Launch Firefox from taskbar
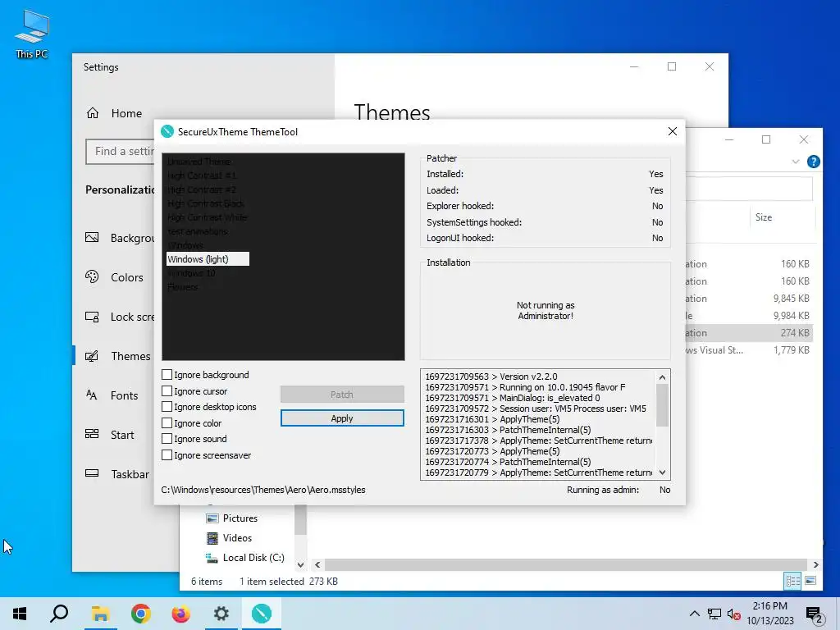 pos(180,614)
